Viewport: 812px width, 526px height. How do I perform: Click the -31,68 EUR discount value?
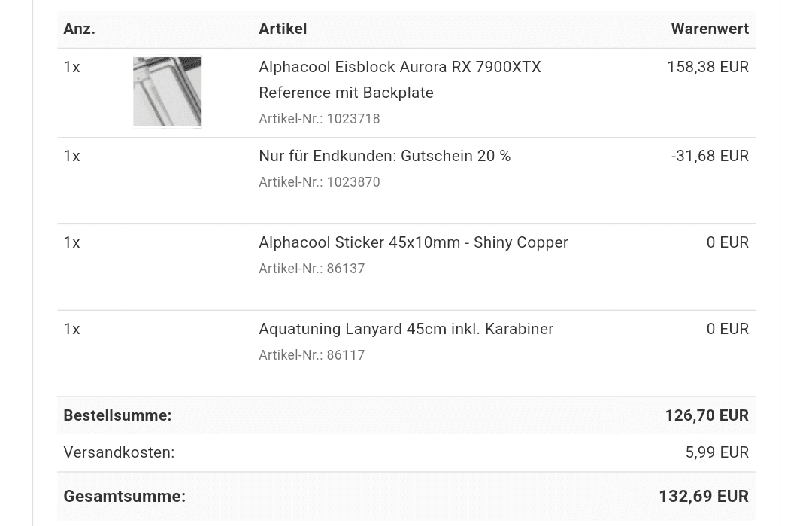[x=710, y=156]
